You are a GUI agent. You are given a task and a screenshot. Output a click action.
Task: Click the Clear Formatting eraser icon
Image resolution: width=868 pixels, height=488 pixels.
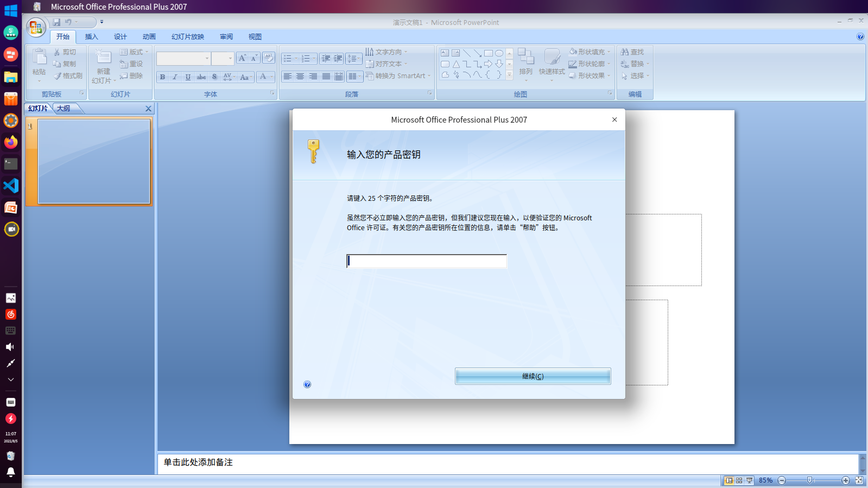click(x=269, y=58)
